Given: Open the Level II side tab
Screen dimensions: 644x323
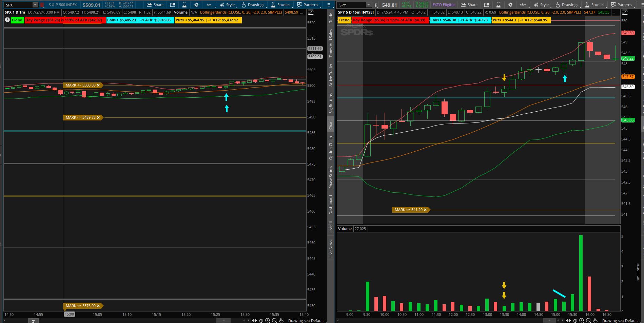Looking at the screenshot, I should [331, 227].
